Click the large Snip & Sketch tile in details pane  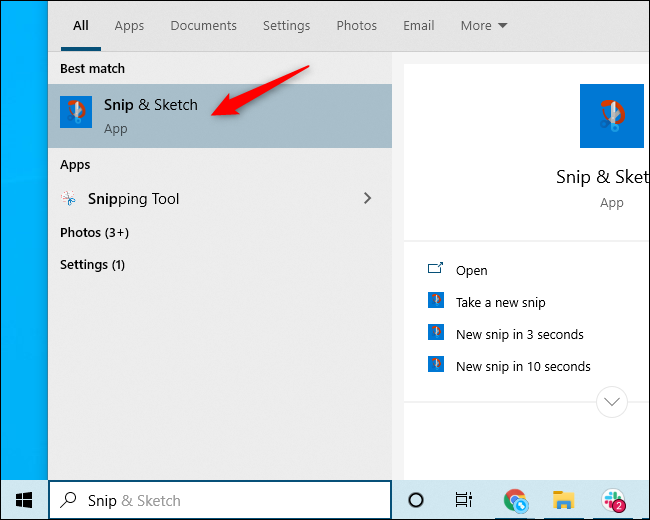612,117
